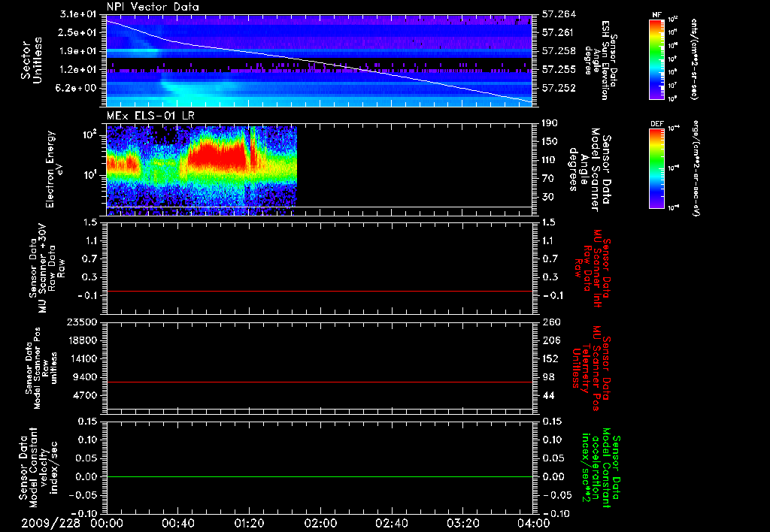
Task: Click the '03:20' time axis label
Action: pyautogui.click(x=462, y=523)
